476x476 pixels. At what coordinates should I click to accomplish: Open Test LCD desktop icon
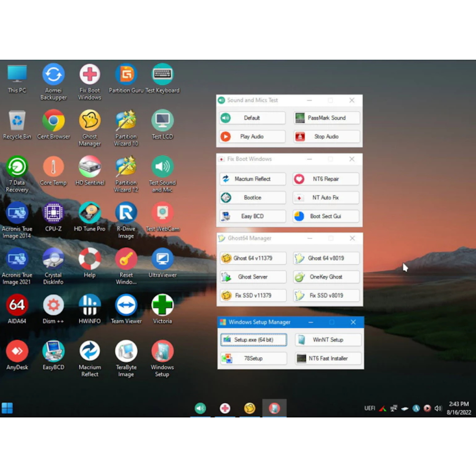(x=162, y=124)
